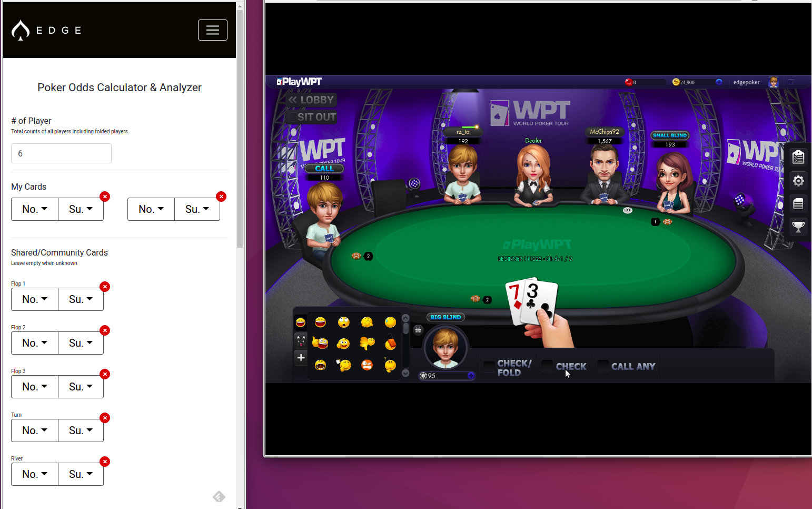The width and height of the screenshot is (812, 509).
Task: Send the big laughing emoji
Action: [x=320, y=322]
